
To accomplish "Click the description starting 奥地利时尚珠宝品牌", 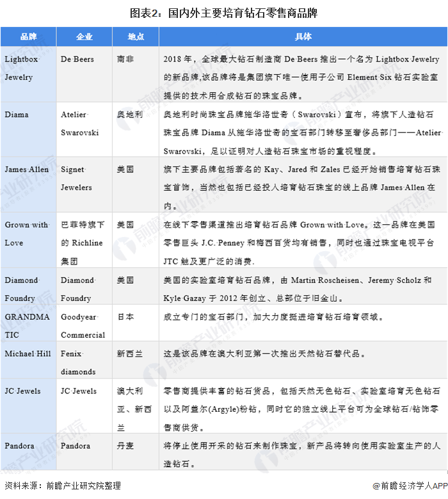I will click(303, 129).
